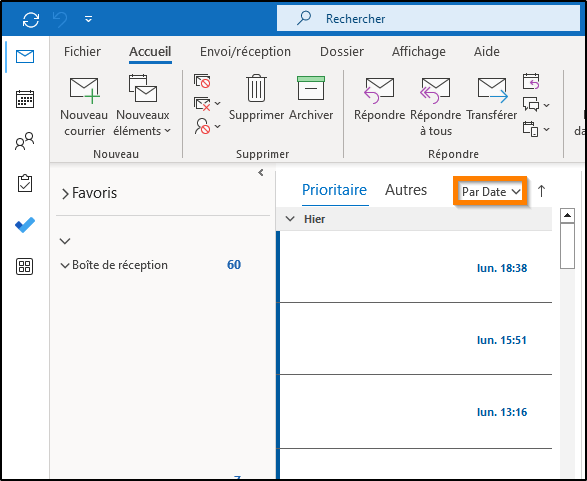Click the Ignore conversation icon
587x481 pixels.
click(x=202, y=81)
